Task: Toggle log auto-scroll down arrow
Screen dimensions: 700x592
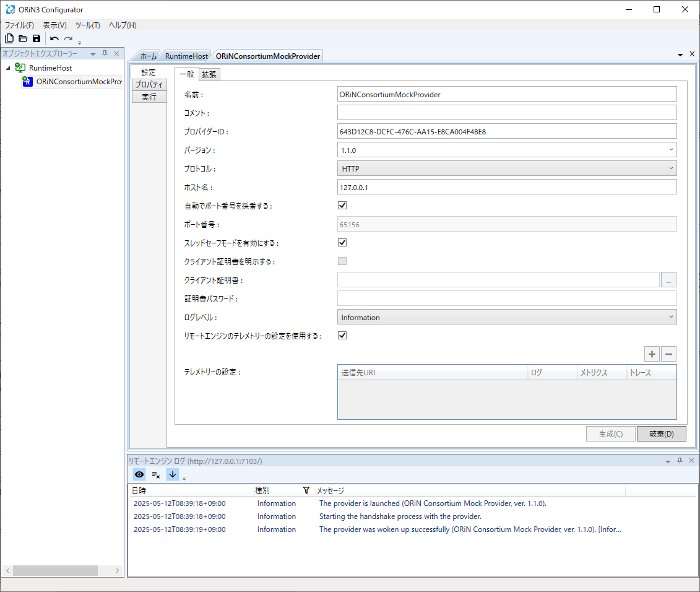Action: (x=172, y=474)
